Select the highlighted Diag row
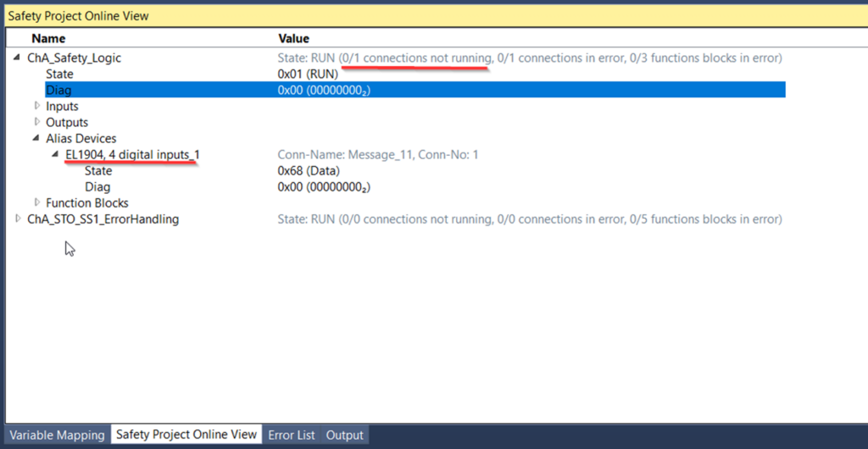The image size is (868, 449). point(415,90)
